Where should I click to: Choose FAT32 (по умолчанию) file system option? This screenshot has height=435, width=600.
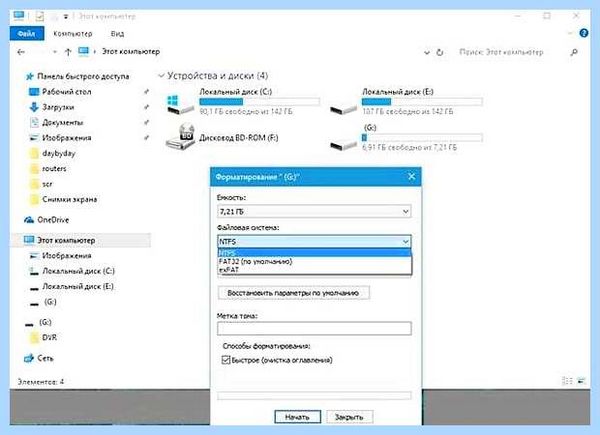(x=314, y=261)
